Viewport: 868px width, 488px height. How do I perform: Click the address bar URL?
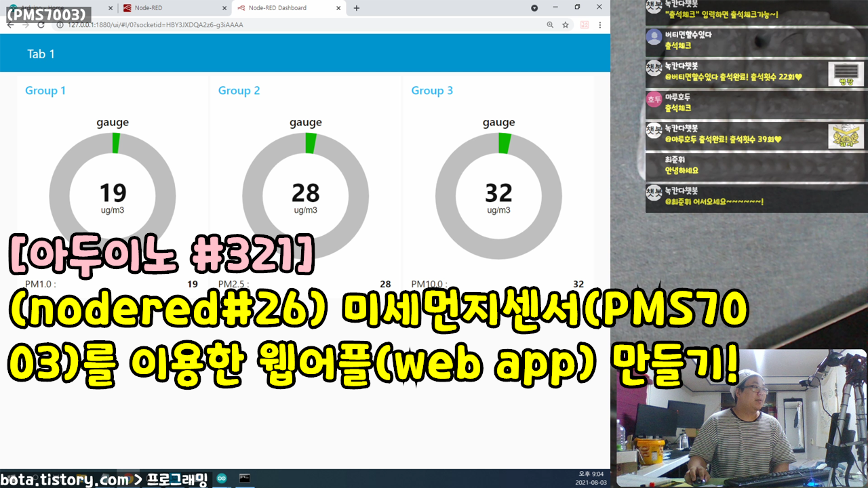(x=155, y=24)
